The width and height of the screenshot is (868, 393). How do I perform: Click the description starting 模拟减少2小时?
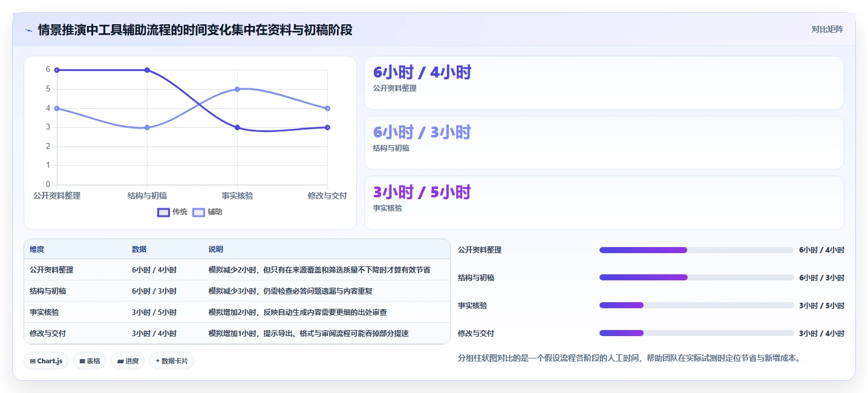(x=319, y=270)
